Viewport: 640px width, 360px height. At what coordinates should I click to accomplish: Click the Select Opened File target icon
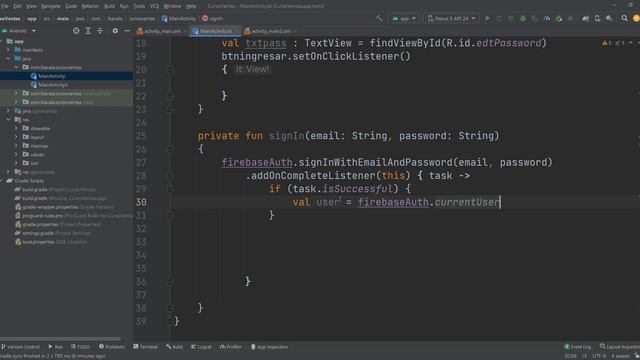coord(76,31)
